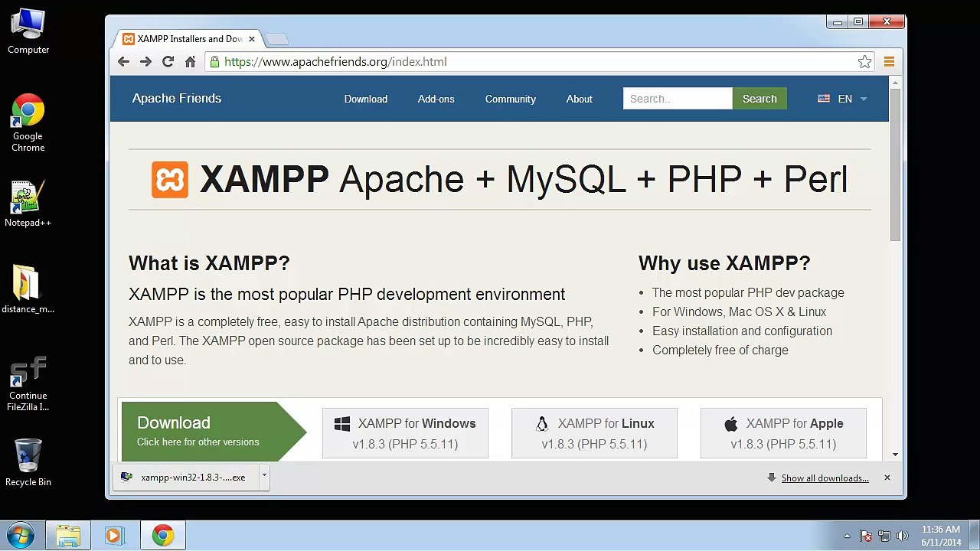The image size is (980, 551).
Task: Click the taskbar clock showing 11:36 AM
Action: pos(941,536)
